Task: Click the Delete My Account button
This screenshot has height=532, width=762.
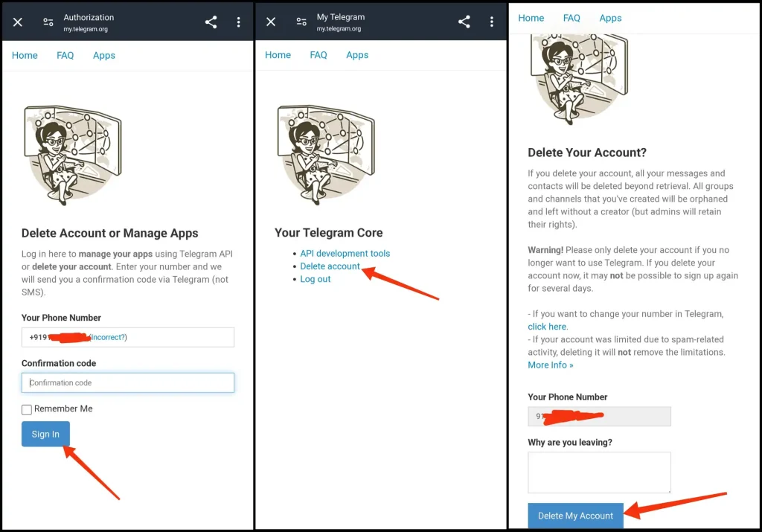Action: point(575,515)
